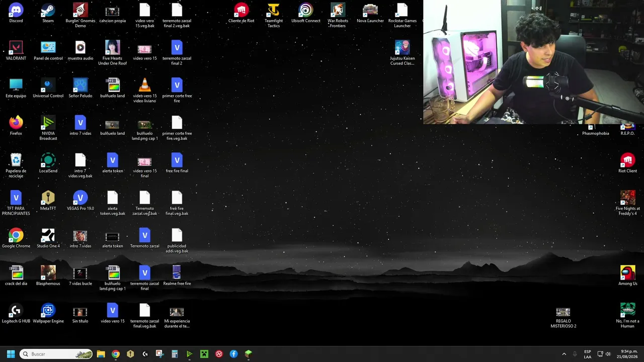Open Logitech G HUB from the taskbar
Viewport: 644px width, 362px height.
point(145,354)
